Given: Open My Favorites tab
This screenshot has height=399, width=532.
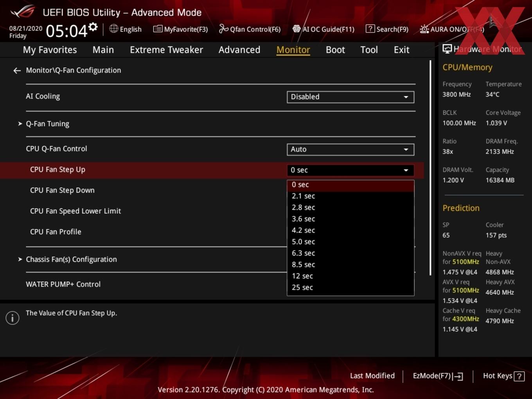Looking at the screenshot, I should click(50, 50).
